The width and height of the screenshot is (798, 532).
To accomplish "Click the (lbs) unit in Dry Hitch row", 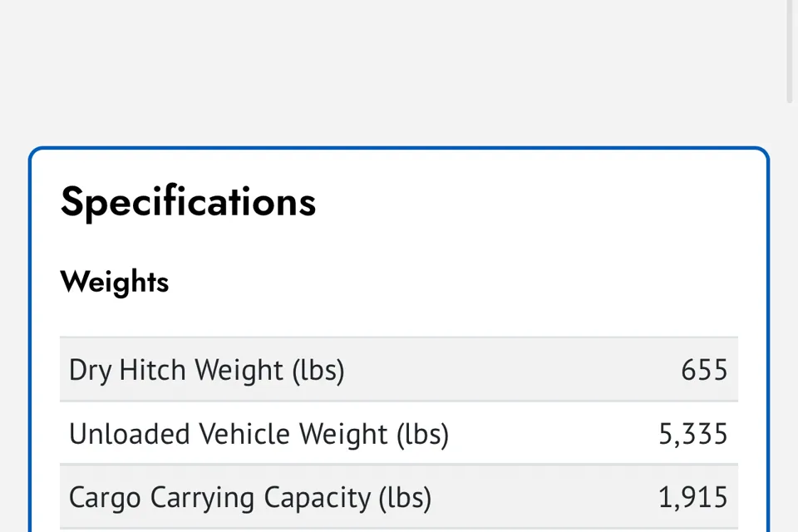I will (x=318, y=370).
